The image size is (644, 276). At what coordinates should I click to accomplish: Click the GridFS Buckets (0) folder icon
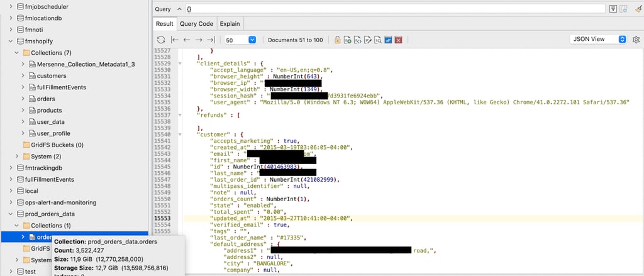[x=26, y=145]
